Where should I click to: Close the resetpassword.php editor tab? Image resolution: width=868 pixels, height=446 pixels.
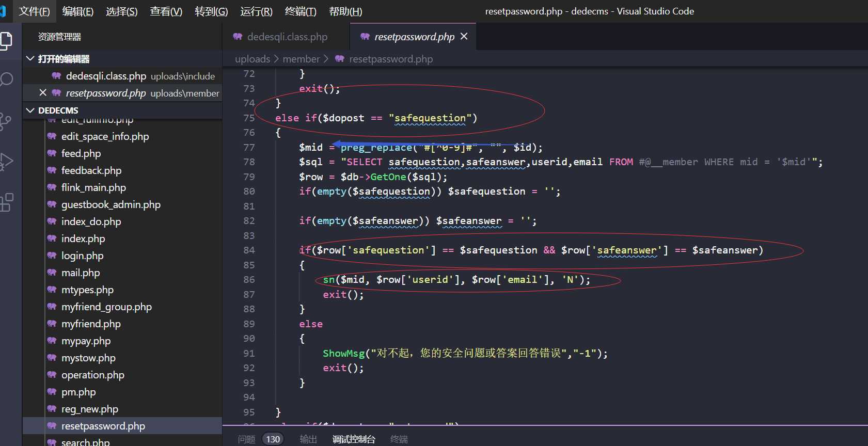[x=464, y=37]
